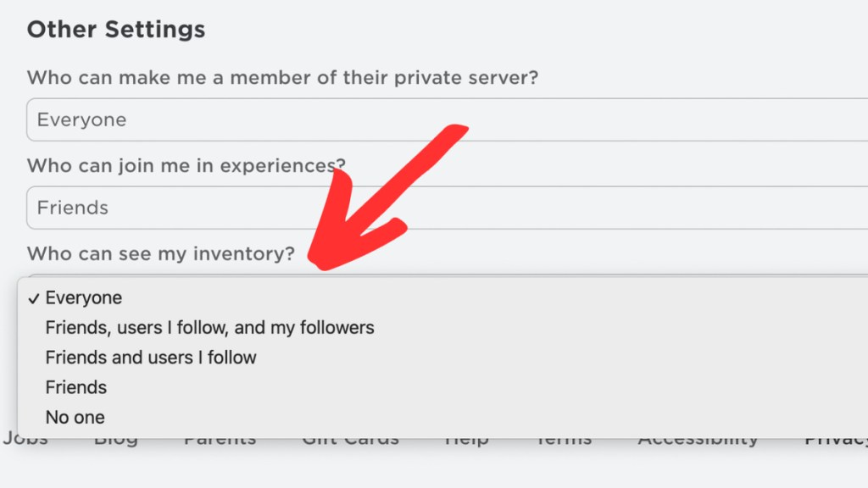This screenshot has width=868, height=488.
Task: Open the Jobs footer link
Action: 25,441
